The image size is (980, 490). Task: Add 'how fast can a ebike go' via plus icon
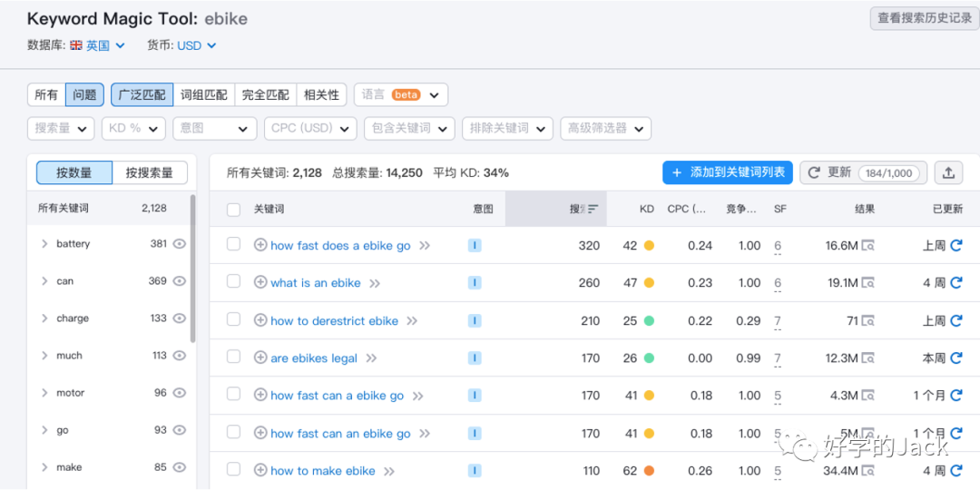tap(260, 395)
